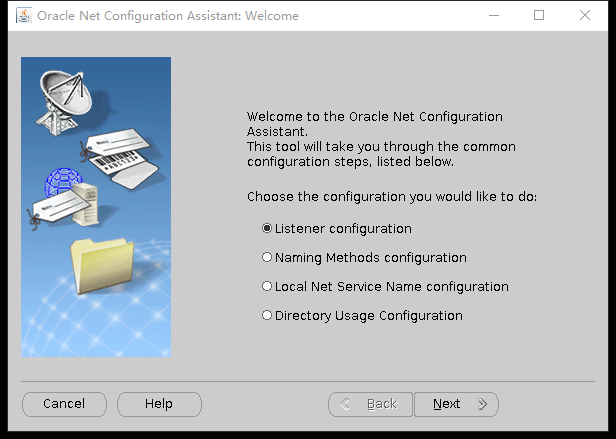Click the window title 'Oracle Net Configuration Assistant: Welcome'
Viewport: 616px width, 439px height.
[168, 16]
